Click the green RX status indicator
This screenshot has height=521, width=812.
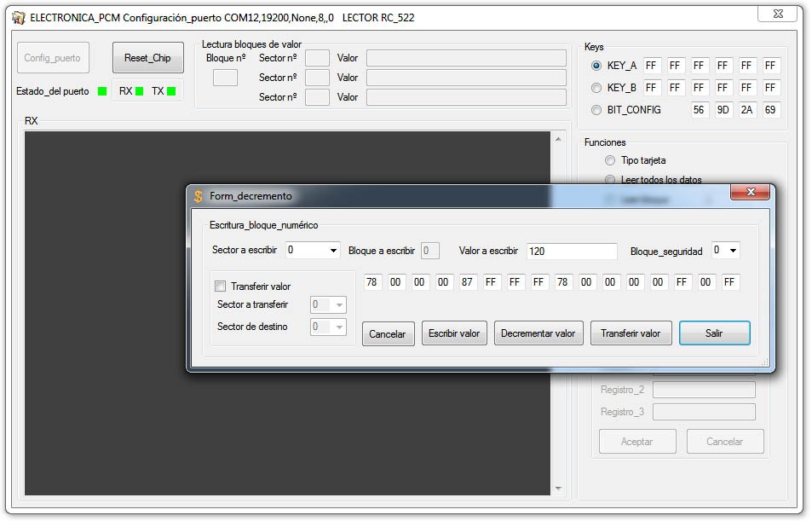click(139, 91)
